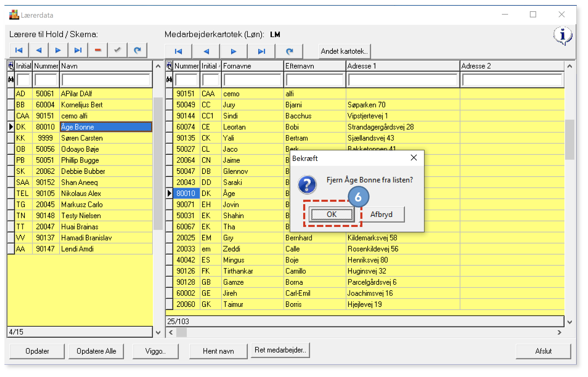The height and width of the screenshot is (377, 588).
Task: Click the employee grid scroll down arrow
Action: pyautogui.click(x=570, y=322)
